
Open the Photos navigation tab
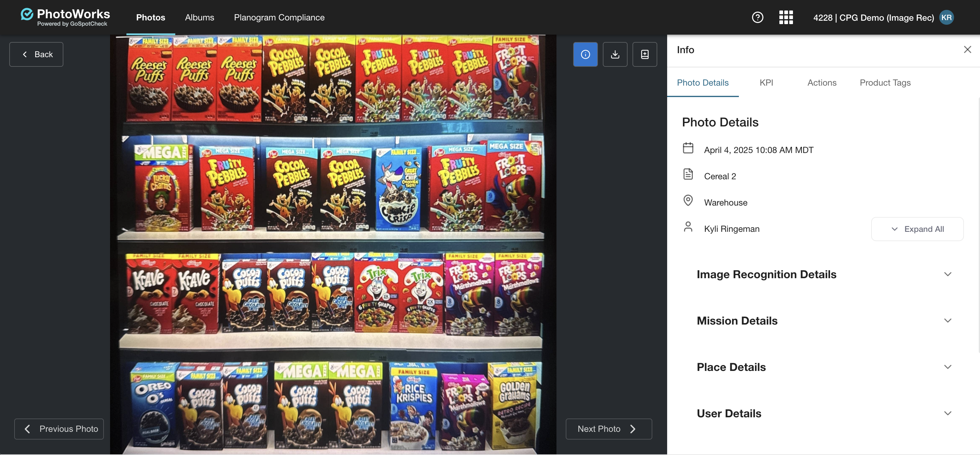[151, 18]
